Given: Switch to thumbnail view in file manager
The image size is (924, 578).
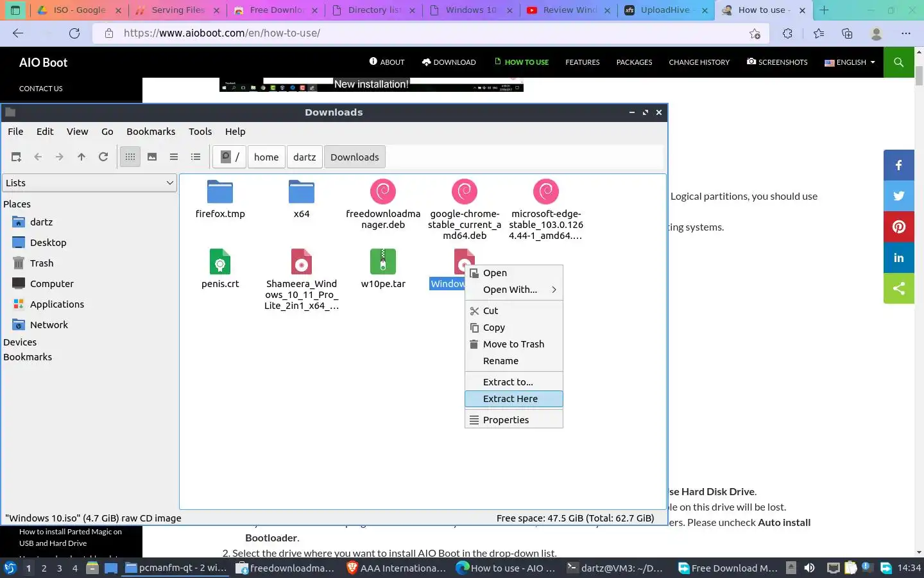Looking at the screenshot, I should point(152,157).
